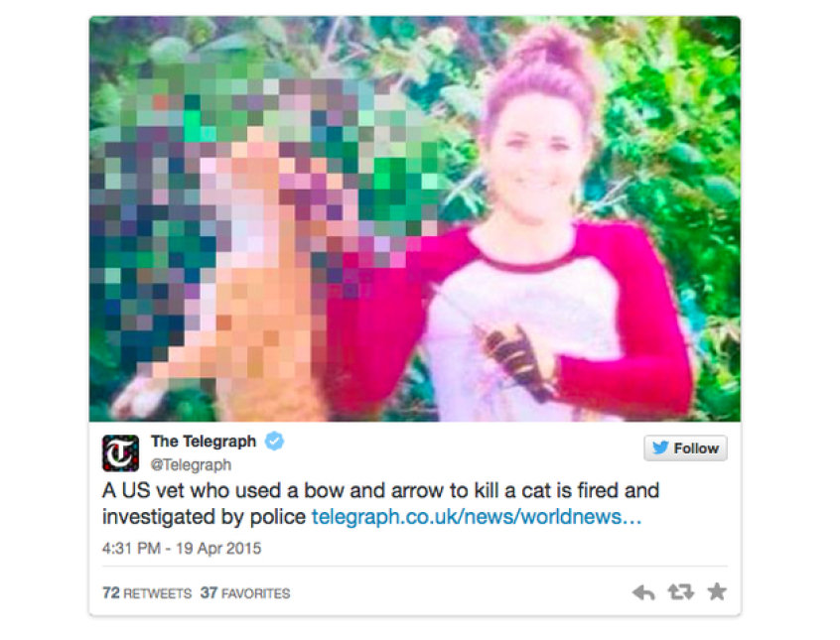Click the tweet text about US vet
Screen dimensions: 840x640
[380, 503]
